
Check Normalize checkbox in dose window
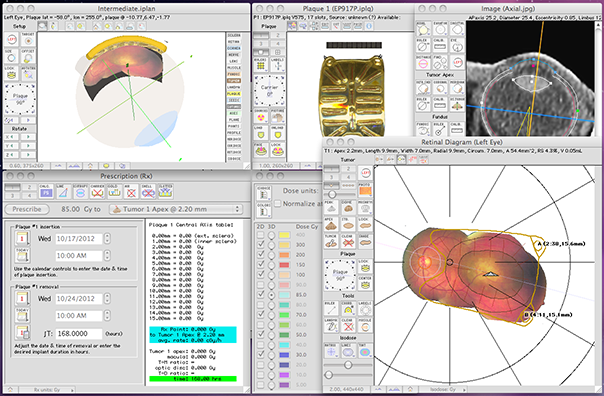coord(277,203)
